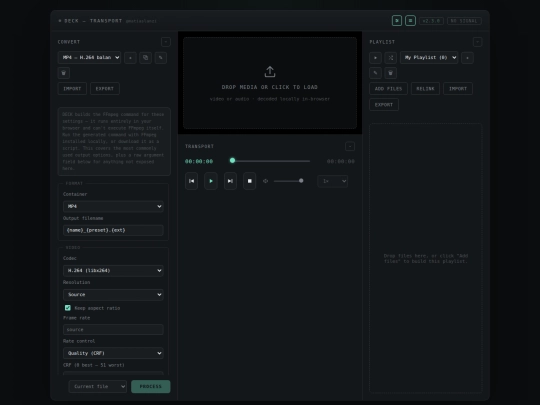Duplicate the current convert preset
540x405 pixels.
coord(145,58)
